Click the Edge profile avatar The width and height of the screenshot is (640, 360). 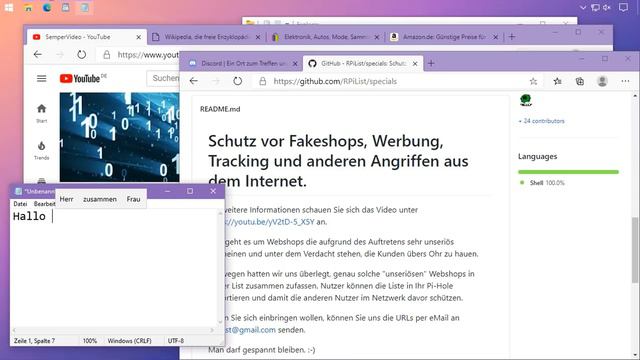point(602,81)
